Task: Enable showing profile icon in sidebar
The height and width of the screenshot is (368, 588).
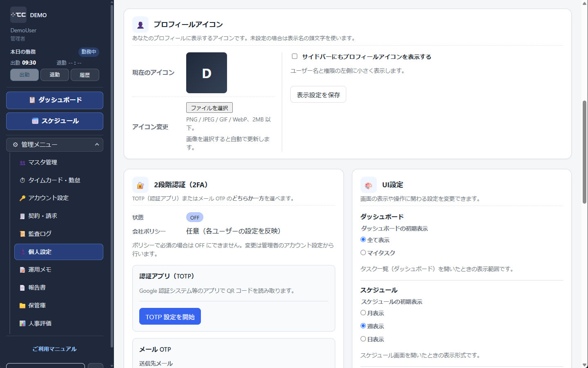Action: 294,56
